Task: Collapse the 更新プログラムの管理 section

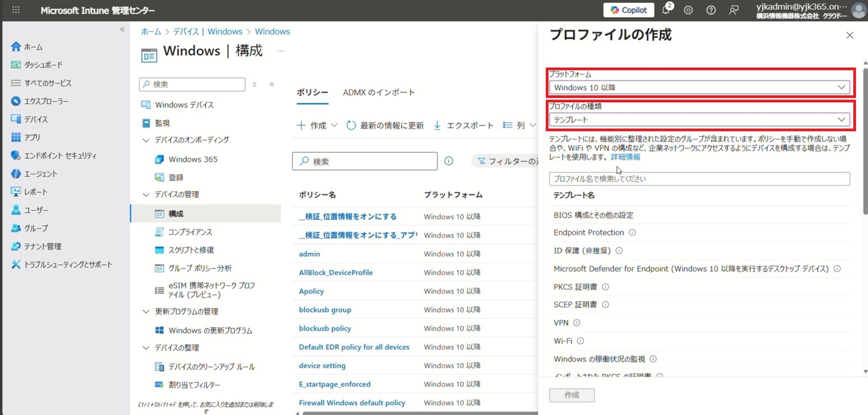Action: tap(146, 311)
